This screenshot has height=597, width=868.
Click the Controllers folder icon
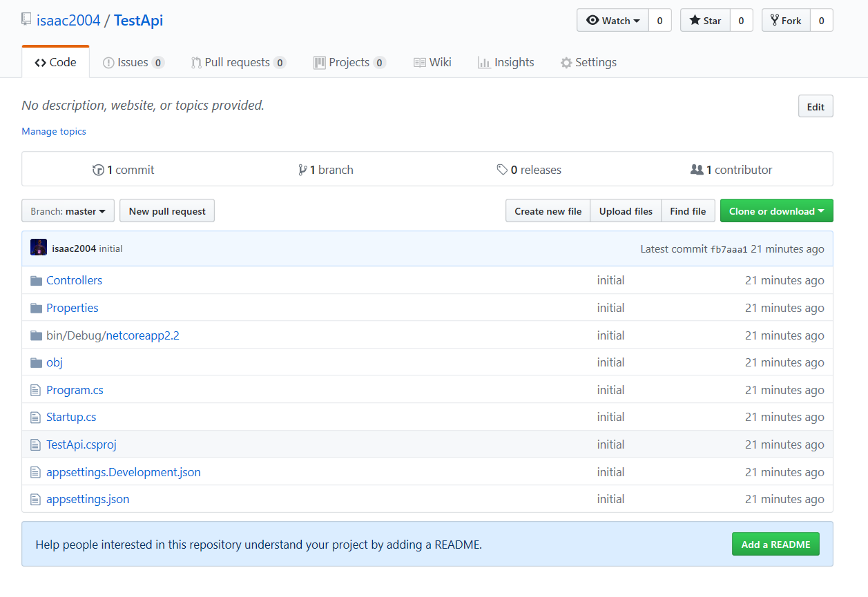[36, 280]
